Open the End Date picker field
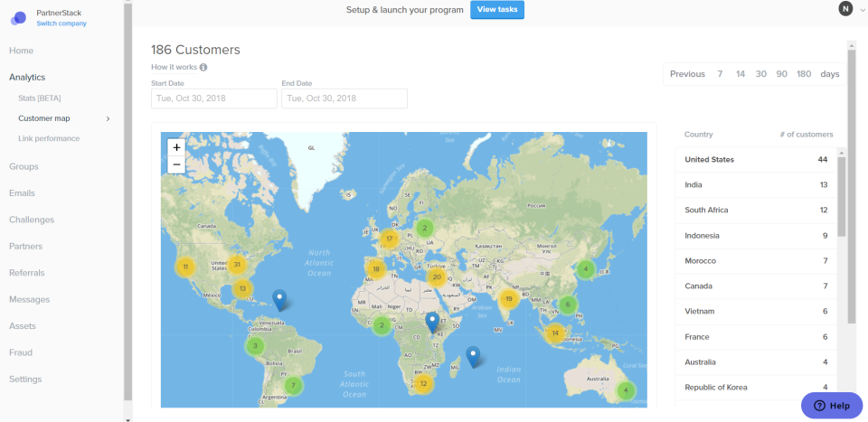 pos(344,98)
